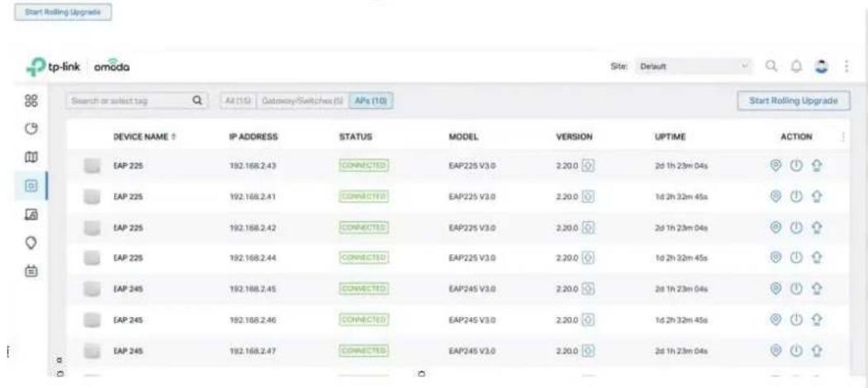Open the Clients icon in the sidebar
Screen dimensions: 868x388
click(x=31, y=214)
